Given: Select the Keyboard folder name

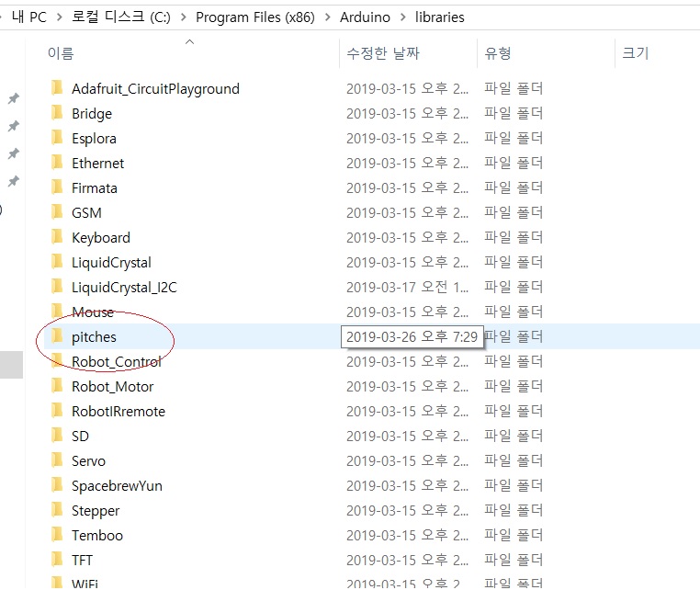Looking at the screenshot, I should pos(101,238).
